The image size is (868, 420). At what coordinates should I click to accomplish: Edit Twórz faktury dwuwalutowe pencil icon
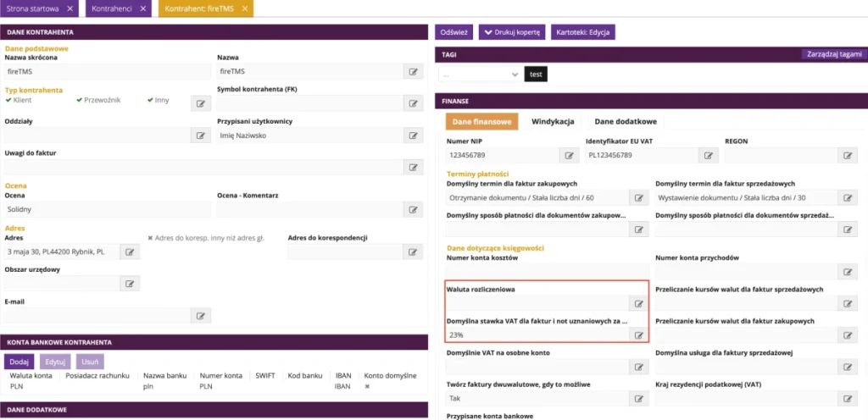638,399
